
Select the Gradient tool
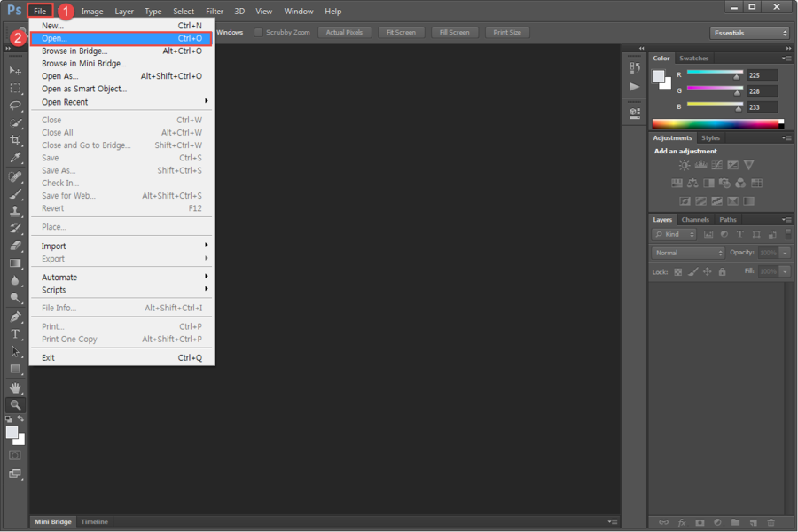(15, 263)
